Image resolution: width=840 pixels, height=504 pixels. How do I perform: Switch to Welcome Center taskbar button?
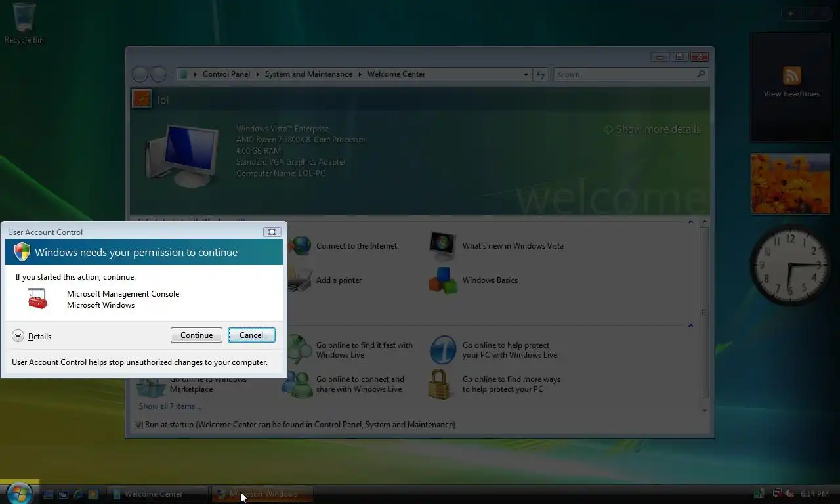tap(157, 494)
